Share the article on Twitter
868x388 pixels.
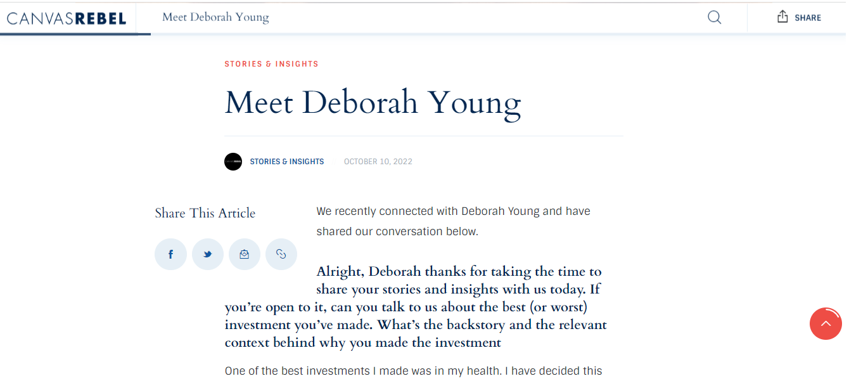pos(207,255)
